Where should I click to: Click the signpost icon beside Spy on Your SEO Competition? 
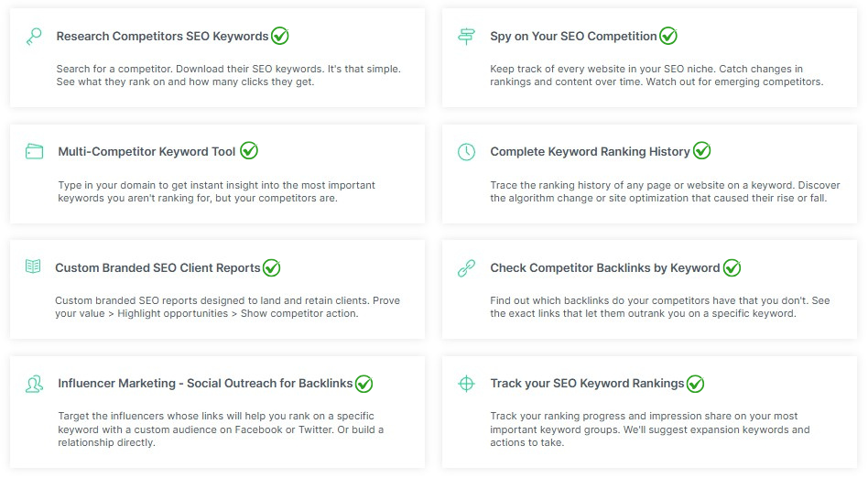(466, 37)
